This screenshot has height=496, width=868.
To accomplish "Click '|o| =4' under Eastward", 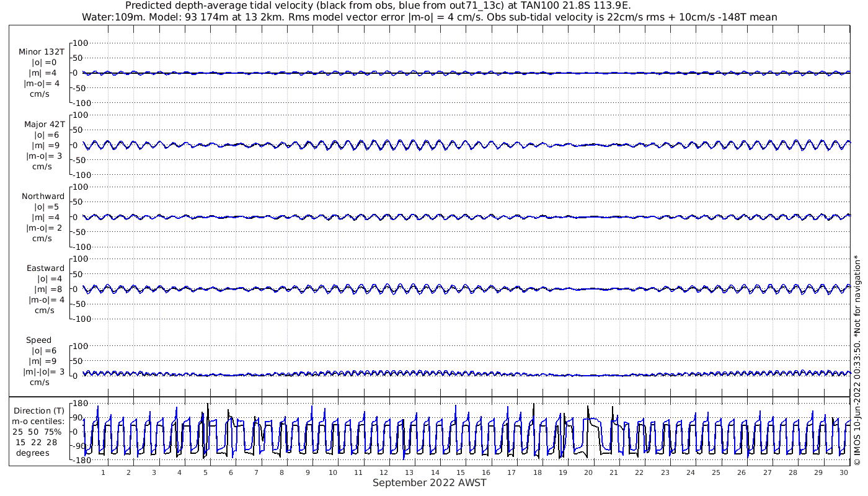I will point(50,278).
